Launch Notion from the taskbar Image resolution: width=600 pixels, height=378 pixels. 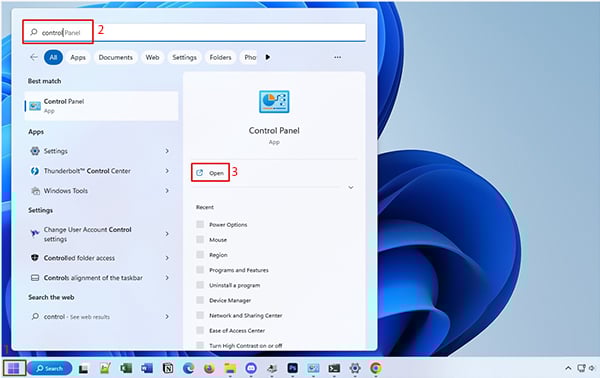click(168, 368)
